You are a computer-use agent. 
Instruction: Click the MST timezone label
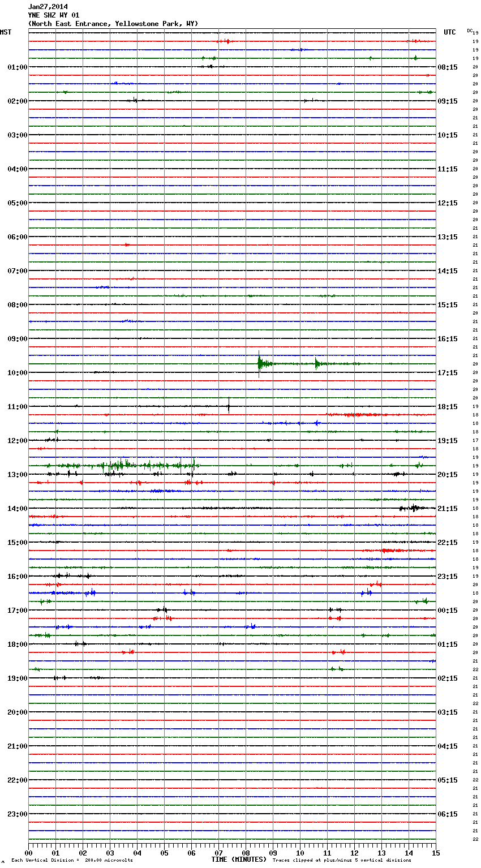[x=6, y=32]
